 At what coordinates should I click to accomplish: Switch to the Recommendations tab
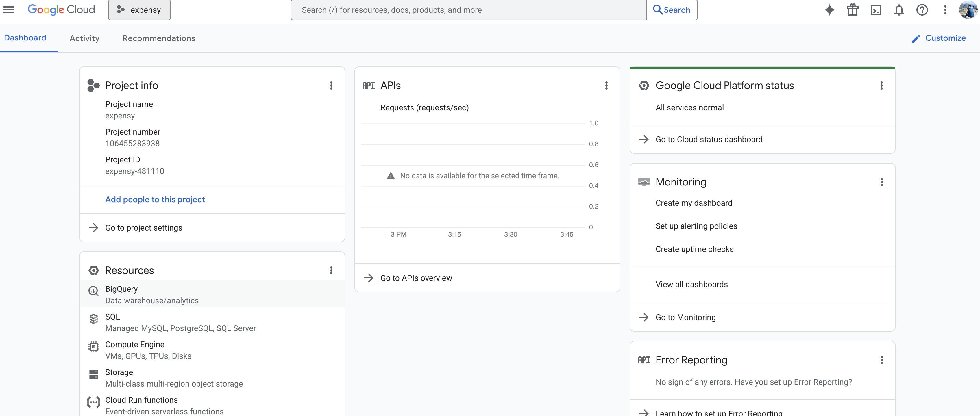click(x=159, y=38)
